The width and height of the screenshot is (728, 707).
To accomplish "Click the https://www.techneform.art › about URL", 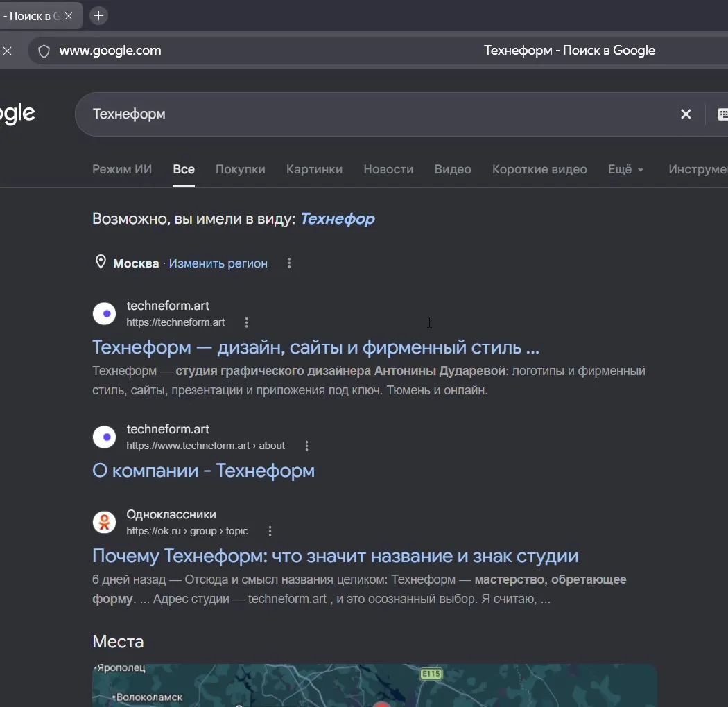I will point(206,446).
